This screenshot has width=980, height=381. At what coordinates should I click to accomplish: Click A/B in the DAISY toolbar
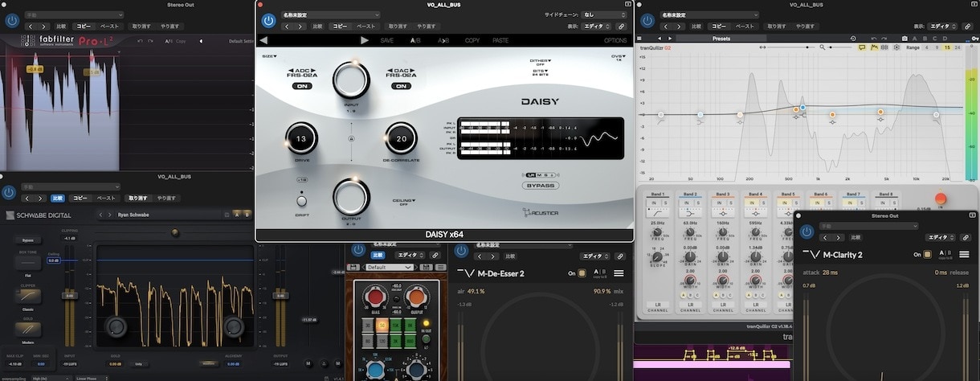pos(415,40)
